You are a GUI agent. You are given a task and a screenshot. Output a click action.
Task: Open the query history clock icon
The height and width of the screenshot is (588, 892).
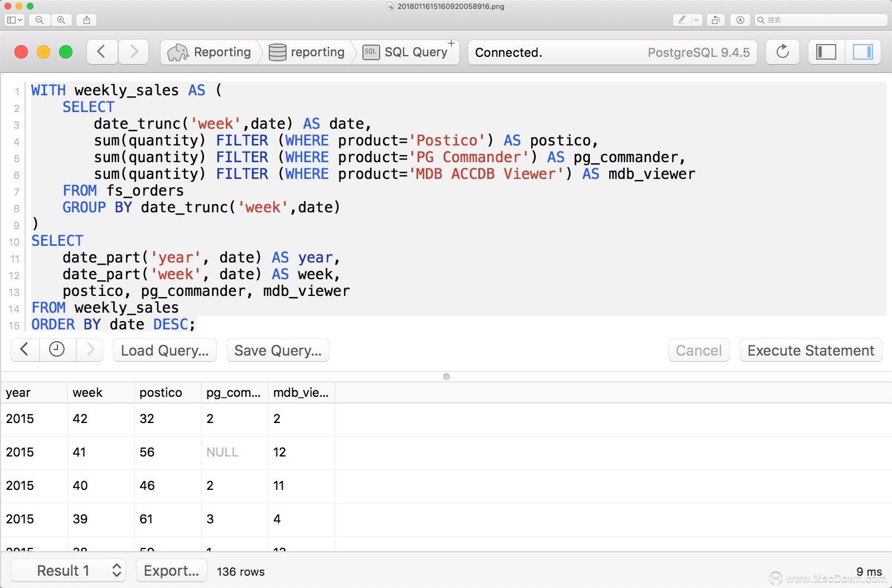(57, 349)
